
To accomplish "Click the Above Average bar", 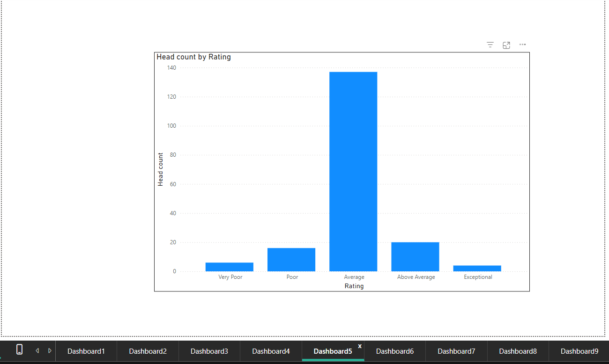I will [x=415, y=255].
